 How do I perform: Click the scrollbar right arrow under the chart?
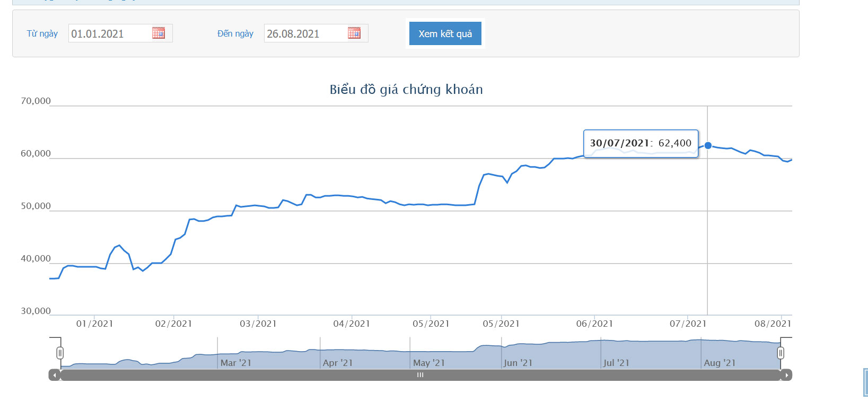787,375
